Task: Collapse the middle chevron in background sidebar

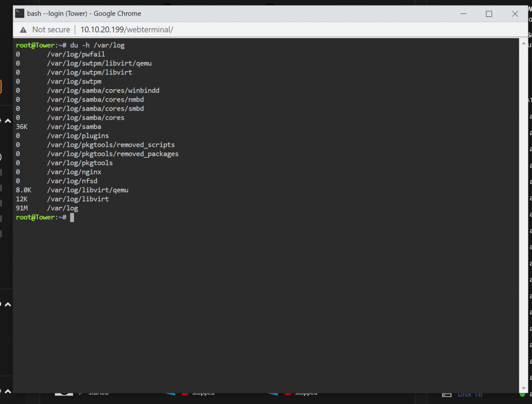Action: [x=8, y=304]
